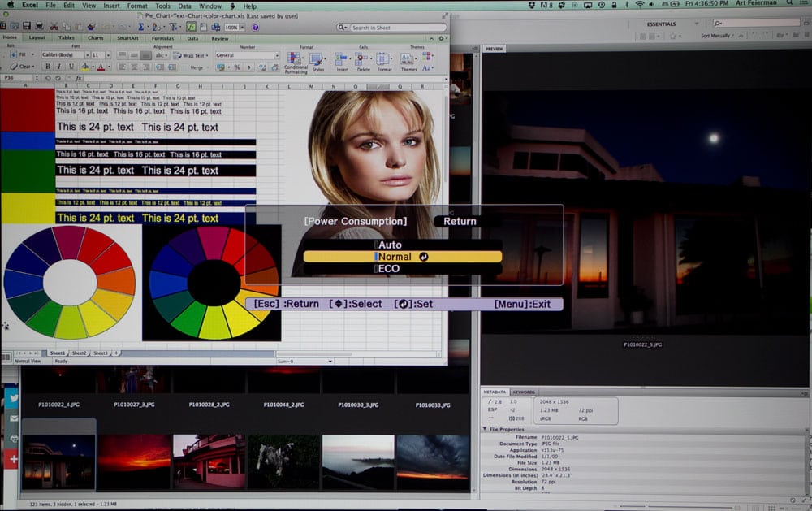Click the Wi-Fi icon in menu bar
The image size is (812, 511).
(x=640, y=4)
